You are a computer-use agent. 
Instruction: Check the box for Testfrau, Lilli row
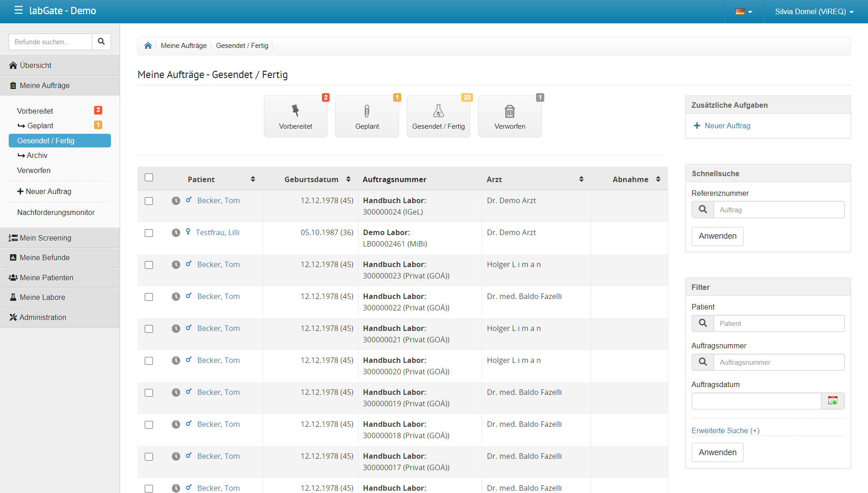(x=149, y=233)
